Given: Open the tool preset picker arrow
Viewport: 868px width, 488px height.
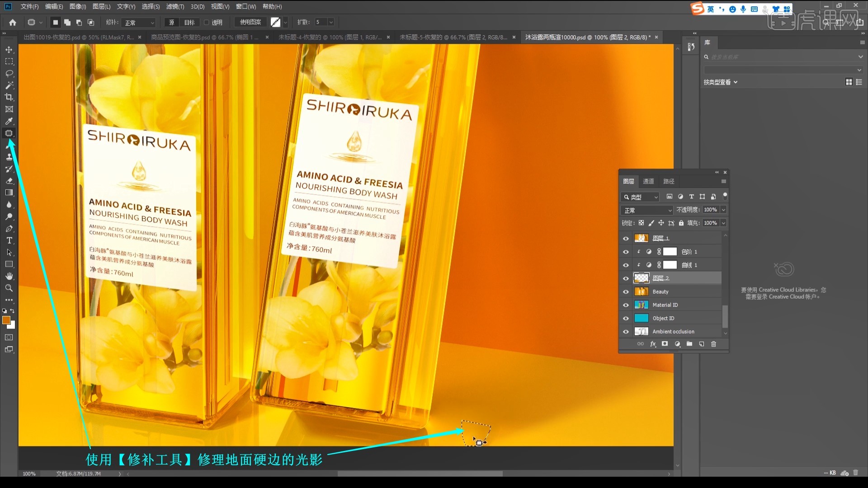Looking at the screenshot, I should [41, 22].
